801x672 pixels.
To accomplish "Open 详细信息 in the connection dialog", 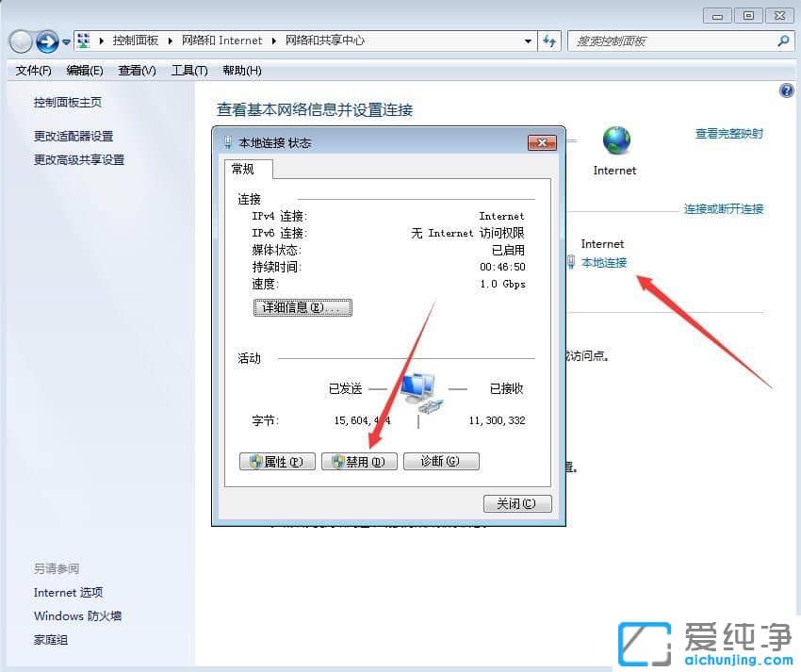I will coord(302,307).
